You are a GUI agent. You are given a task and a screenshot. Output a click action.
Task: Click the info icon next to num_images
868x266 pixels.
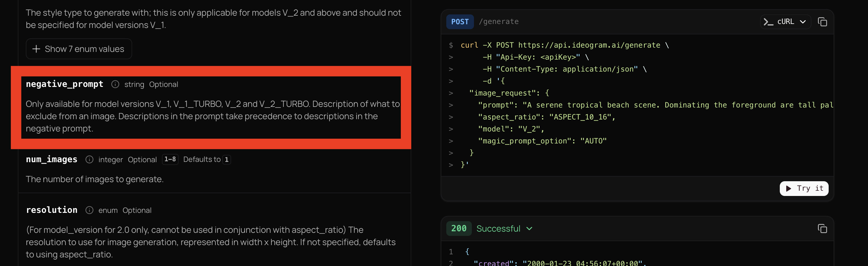89,159
